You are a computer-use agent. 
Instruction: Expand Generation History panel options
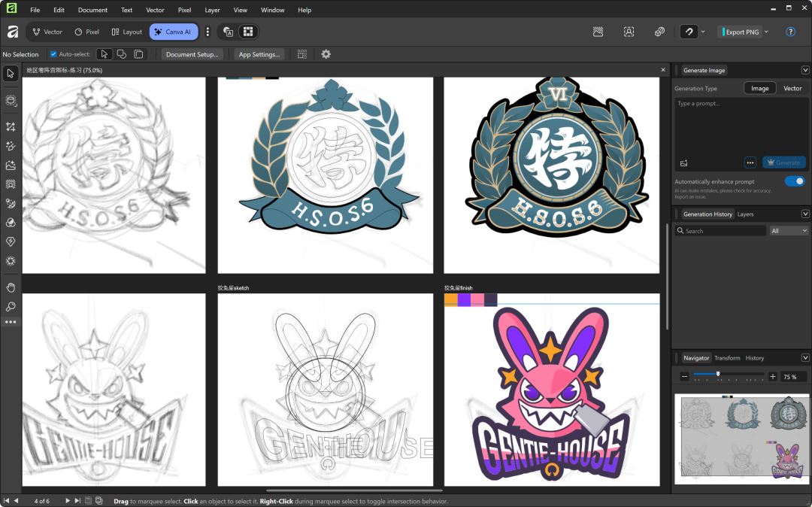pyautogui.click(x=805, y=214)
